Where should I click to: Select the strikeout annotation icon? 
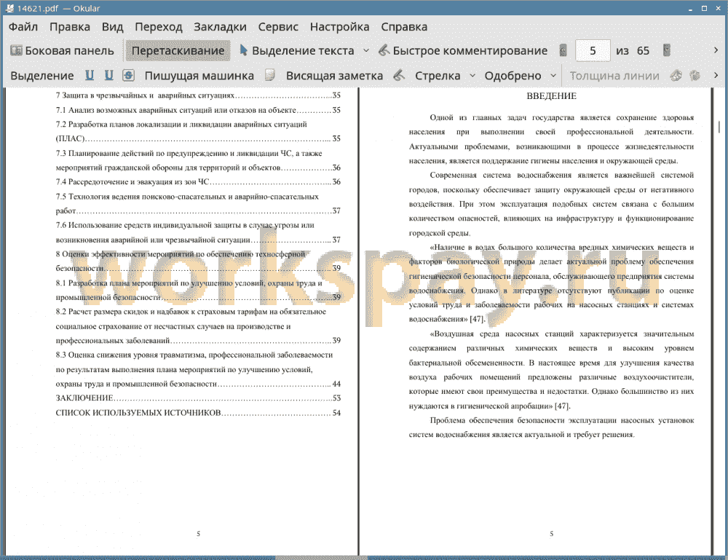[x=129, y=75]
